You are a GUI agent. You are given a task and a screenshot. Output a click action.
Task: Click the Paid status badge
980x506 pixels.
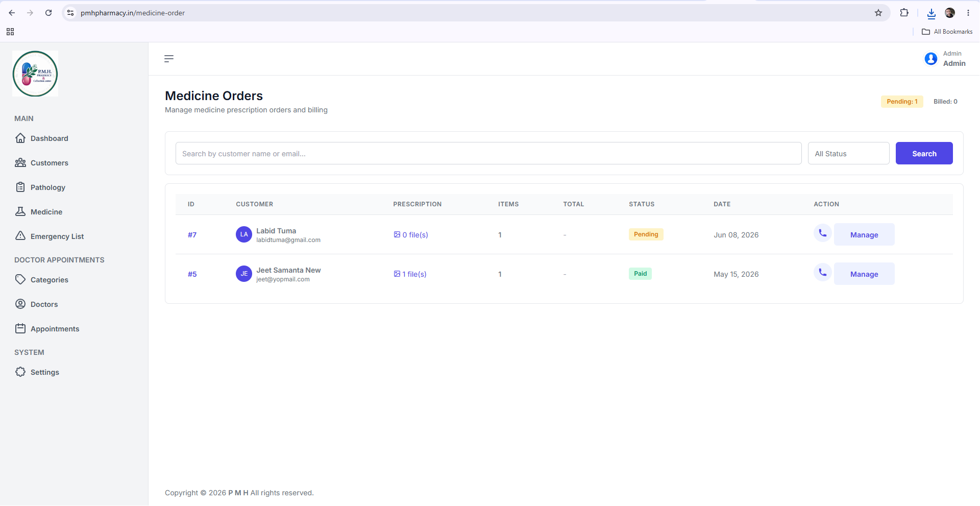640,274
